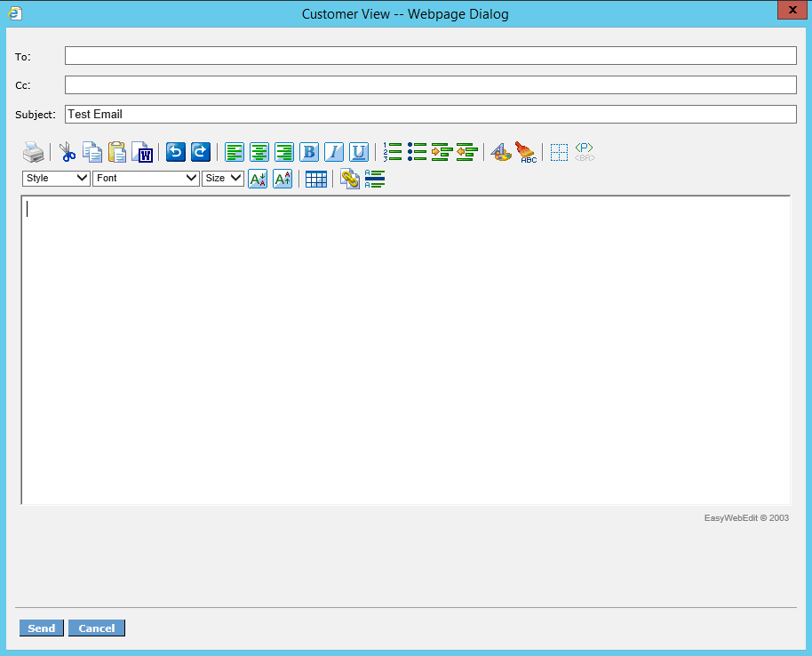Image resolution: width=812 pixels, height=656 pixels.
Task: Click the text lines formatting icon
Action: pos(375,179)
